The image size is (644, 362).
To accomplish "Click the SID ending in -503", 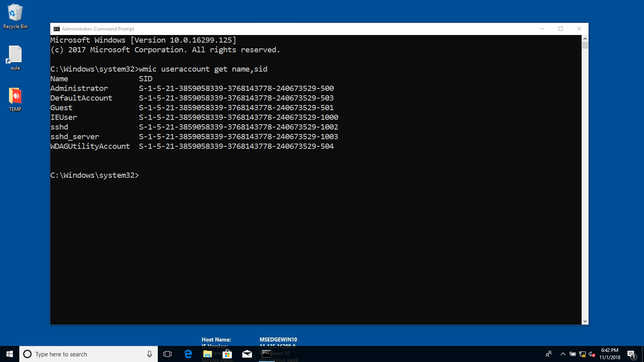I will tap(236, 98).
